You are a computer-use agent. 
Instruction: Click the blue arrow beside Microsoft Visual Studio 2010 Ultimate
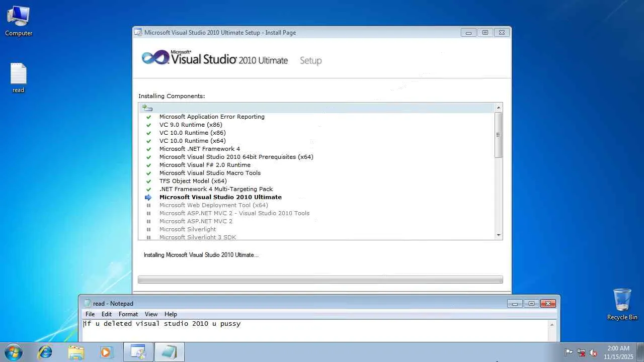pyautogui.click(x=148, y=197)
